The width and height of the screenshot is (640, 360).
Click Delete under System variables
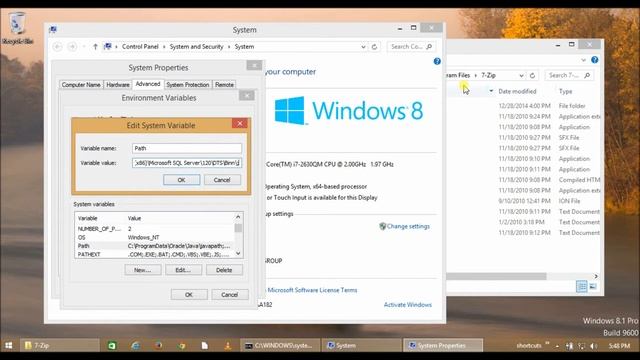click(224, 270)
